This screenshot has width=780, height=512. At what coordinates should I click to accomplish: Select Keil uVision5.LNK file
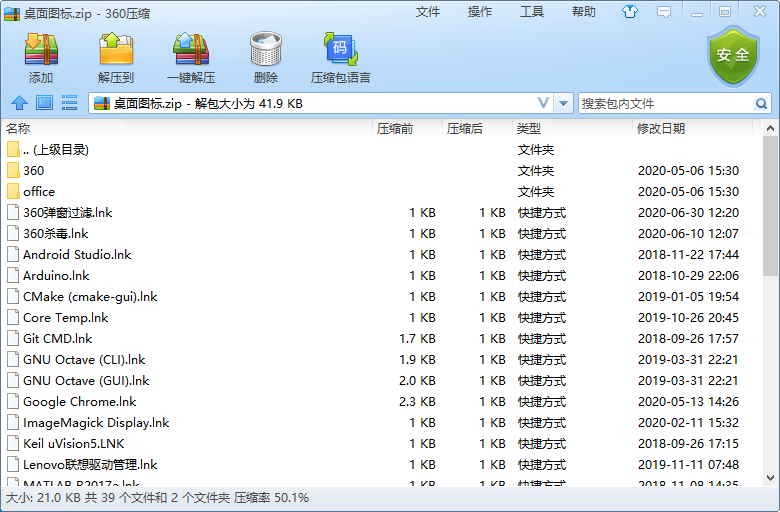[x=74, y=443]
